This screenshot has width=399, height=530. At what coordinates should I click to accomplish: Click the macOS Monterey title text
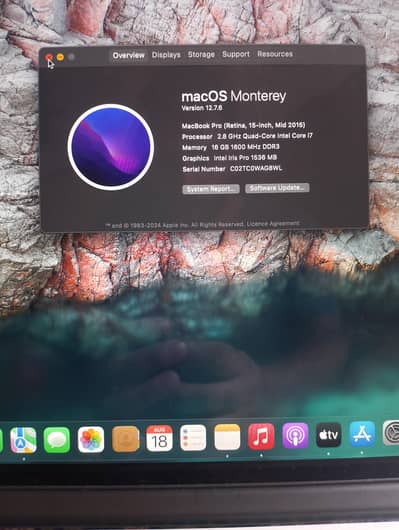(234, 96)
